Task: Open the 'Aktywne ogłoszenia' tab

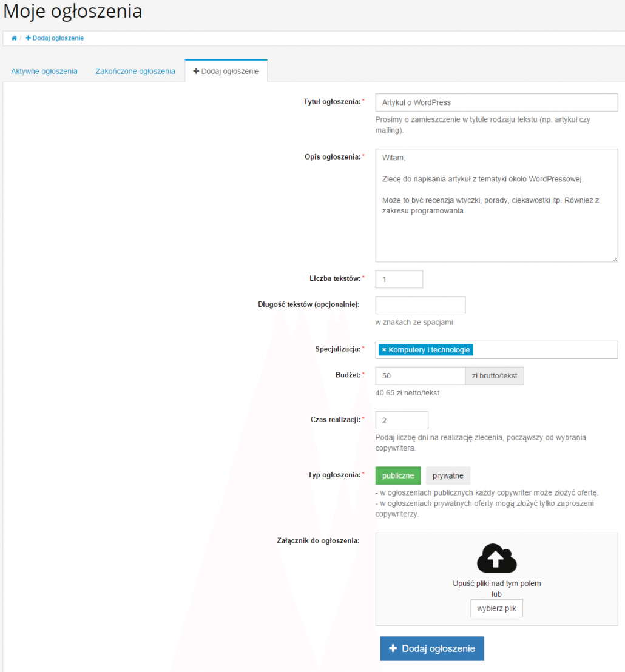Action: [44, 71]
